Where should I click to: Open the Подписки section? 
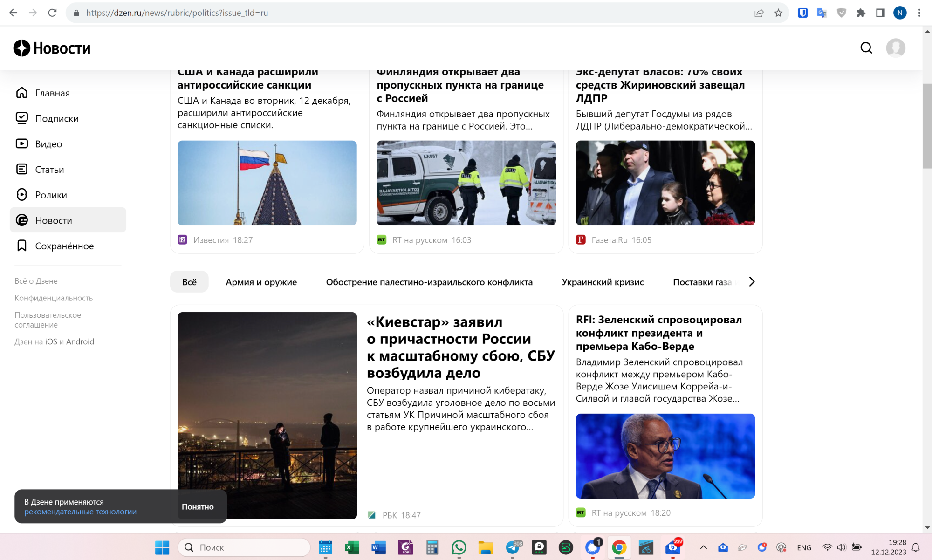coord(56,118)
